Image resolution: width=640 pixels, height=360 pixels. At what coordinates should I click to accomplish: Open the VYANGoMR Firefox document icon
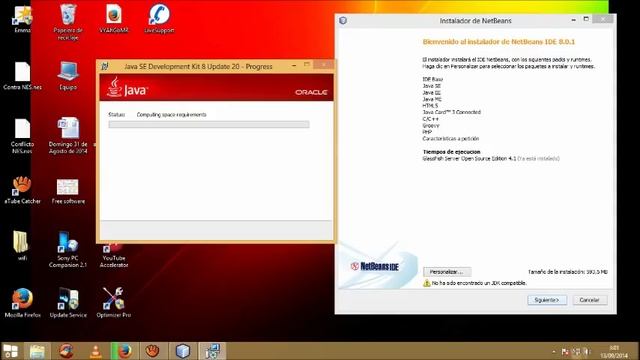[x=114, y=18]
